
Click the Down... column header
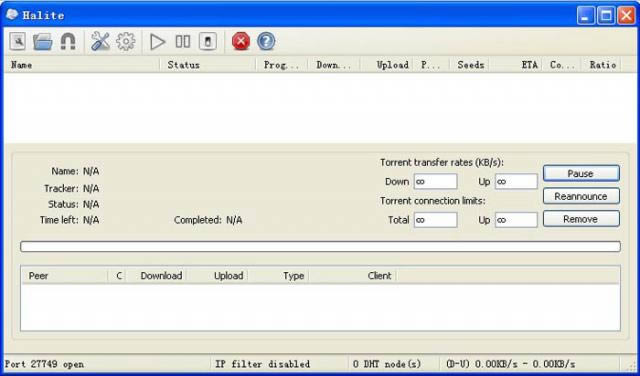pos(333,65)
